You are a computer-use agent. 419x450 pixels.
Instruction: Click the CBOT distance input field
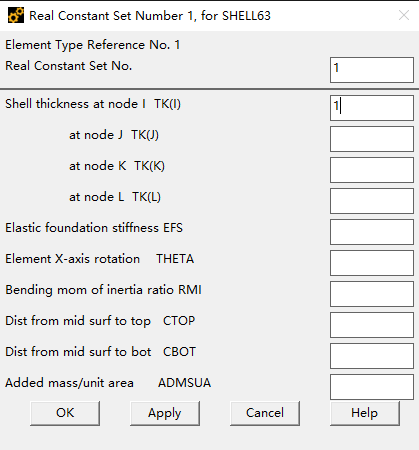click(x=372, y=356)
